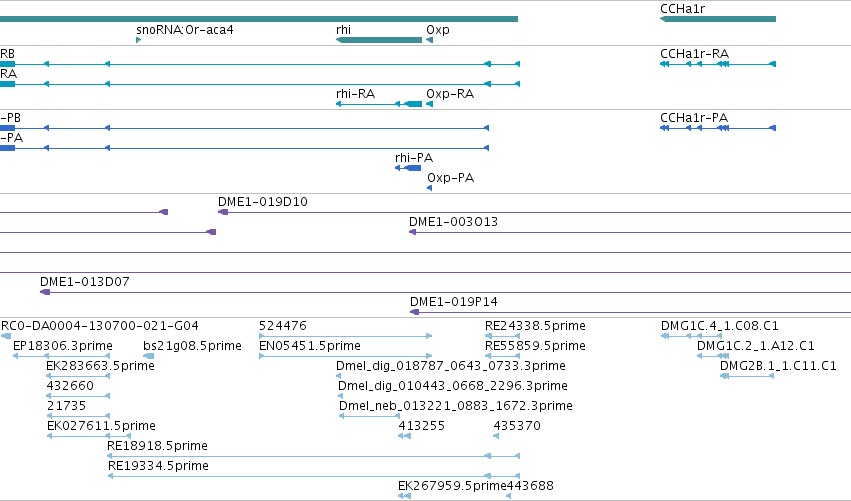This screenshot has width=851, height=501.
Task: Click the RE18918.5prime EST label
Action: 157,446
